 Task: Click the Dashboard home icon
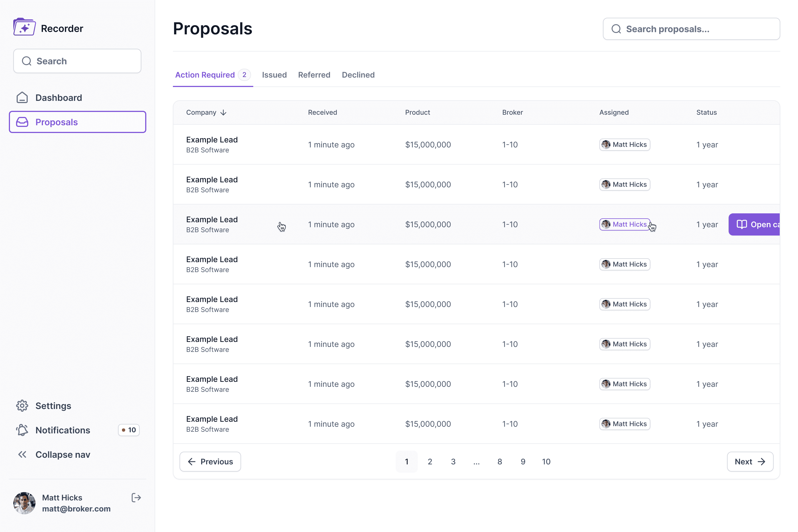coord(22,98)
